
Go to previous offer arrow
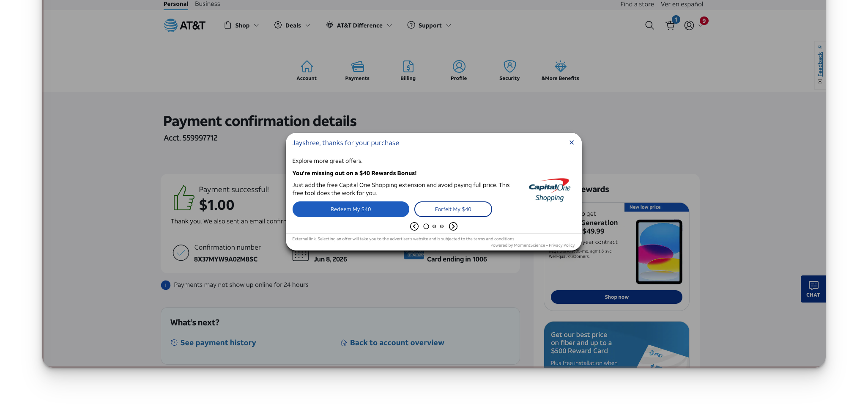[414, 226]
